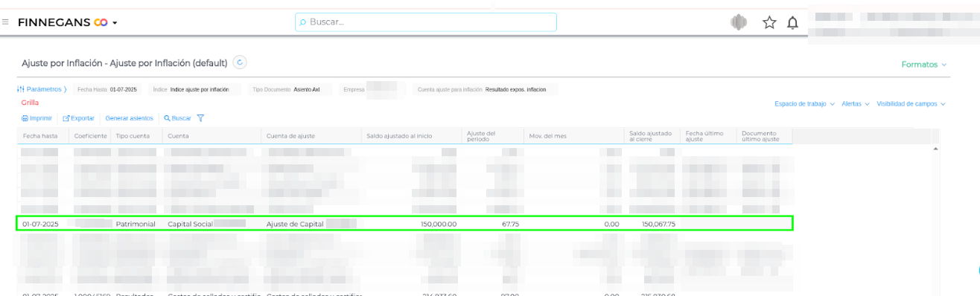Click Generar asientos button
980x296 pixels.
pyautogui.click(x=130, y=118)
